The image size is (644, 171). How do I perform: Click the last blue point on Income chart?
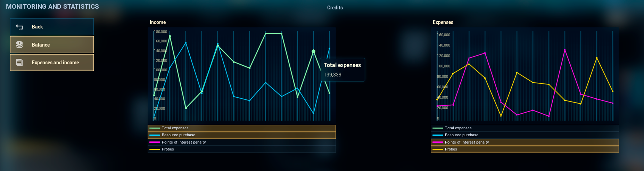click(329, 48)
